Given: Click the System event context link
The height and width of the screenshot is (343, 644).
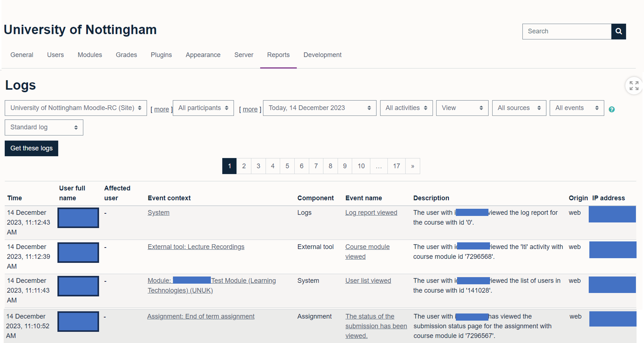Looking at the screenshot, I should tap(158, 213).
